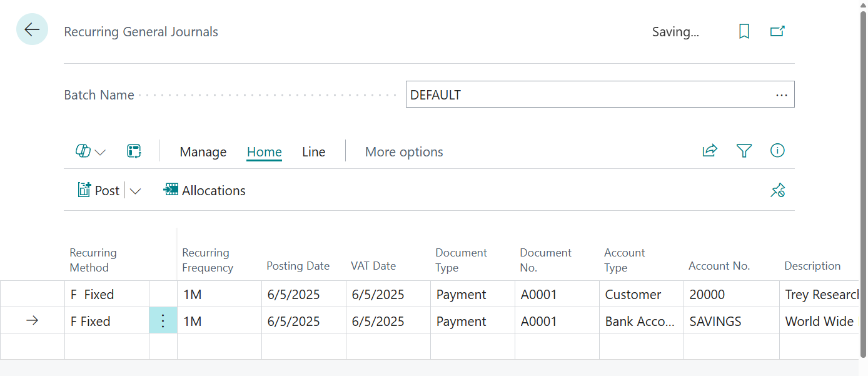Unpin the action bar with pushpin icon
Screen dimensions: 868x376
pos(777,190)
